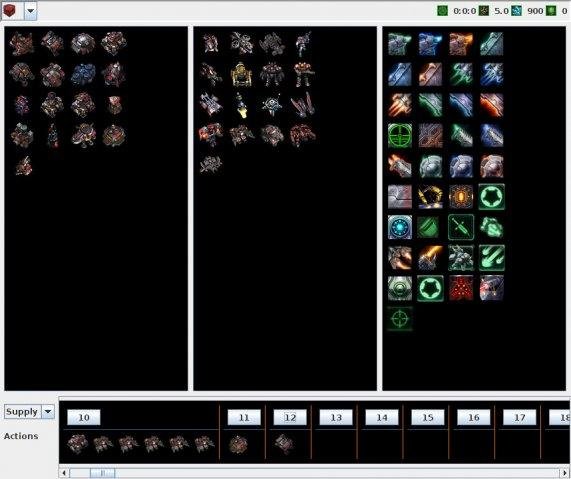Screen dimensions: 571x479
Task: Select the first building icon in top-left panel
Action: pos(21,44)
